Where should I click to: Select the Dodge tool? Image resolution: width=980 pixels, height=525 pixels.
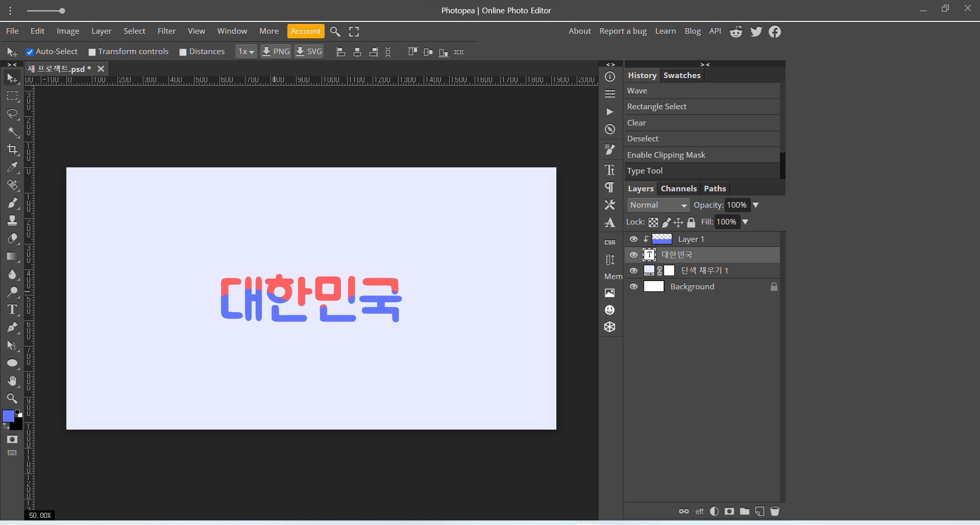coord(12,292)
